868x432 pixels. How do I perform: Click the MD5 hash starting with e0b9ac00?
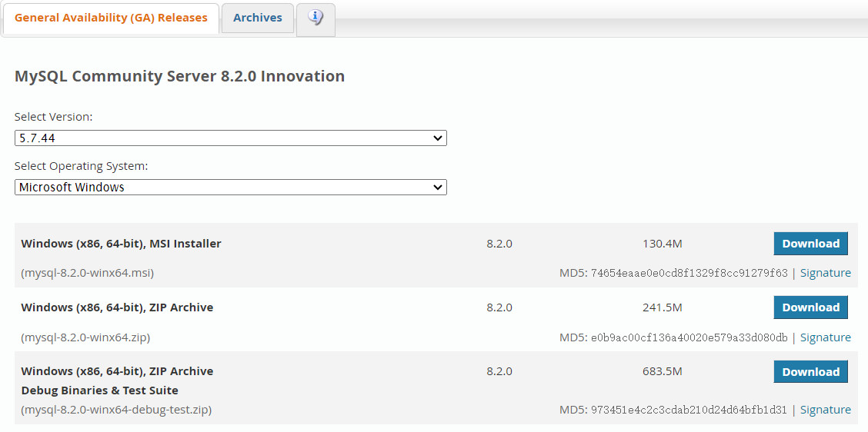pos(689,337)
